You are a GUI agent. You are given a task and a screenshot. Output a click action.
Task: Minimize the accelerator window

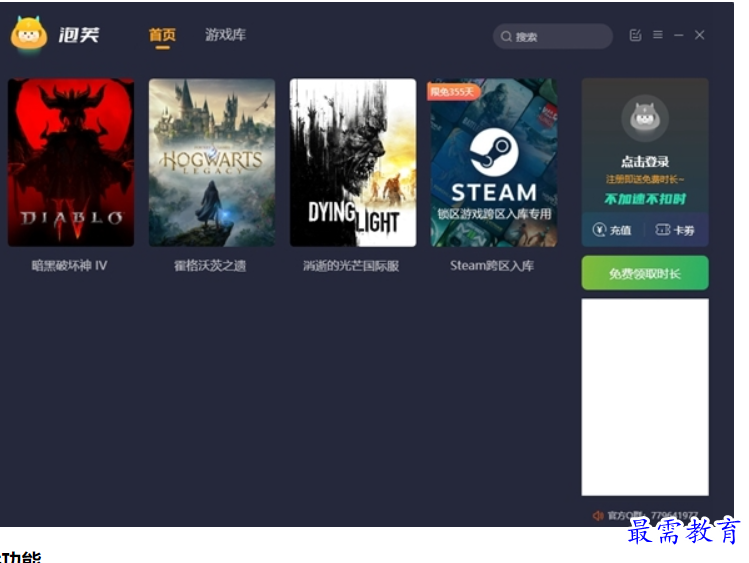pos(679,35)
